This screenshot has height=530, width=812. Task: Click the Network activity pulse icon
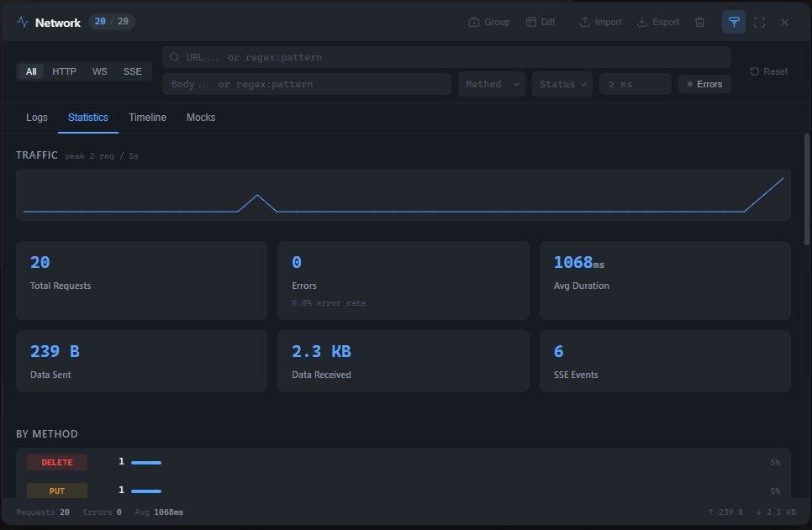point(23,22)
